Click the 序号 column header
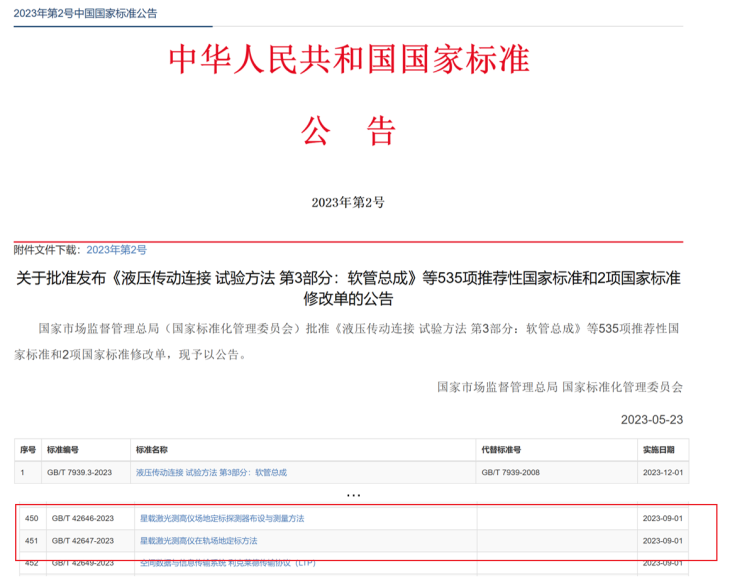Viewport: 742px width, 585px height. [x=28, y=450]
